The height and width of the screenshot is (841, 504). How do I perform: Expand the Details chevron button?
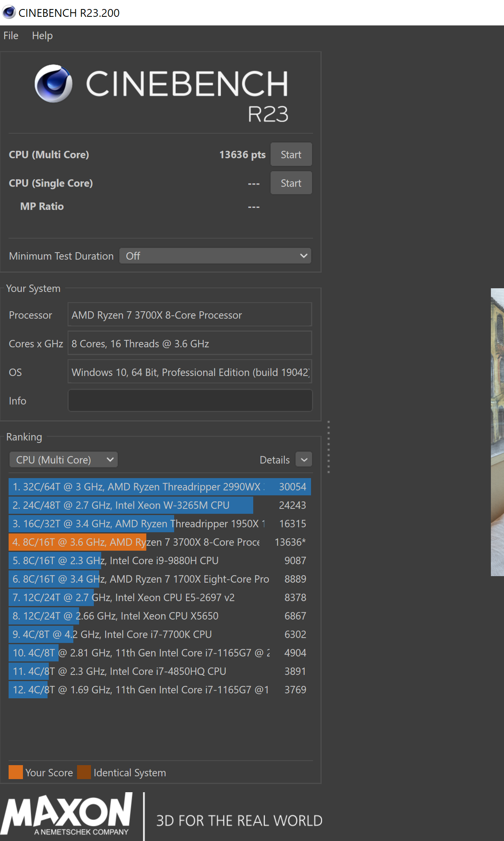pyautogui.click(x=304, y=460)
